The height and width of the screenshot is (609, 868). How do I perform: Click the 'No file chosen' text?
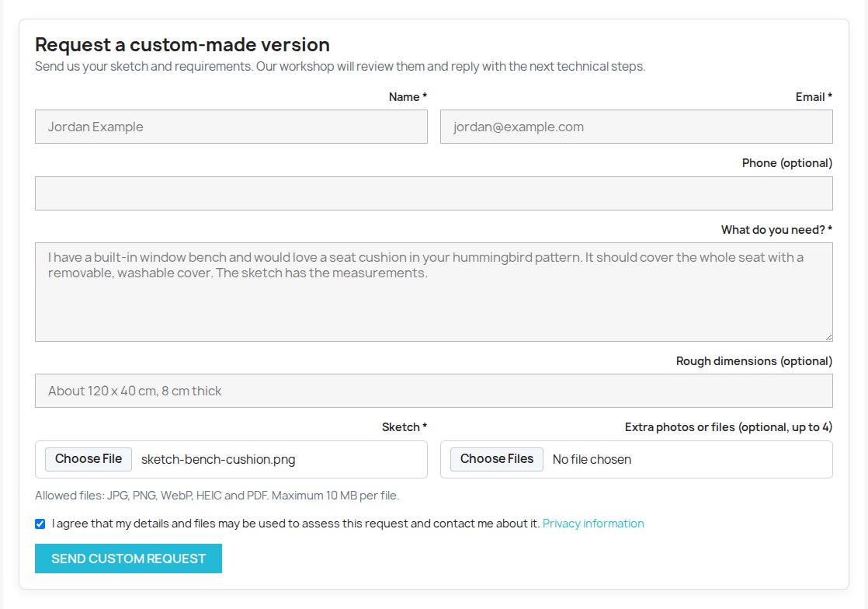click(592, 460)
